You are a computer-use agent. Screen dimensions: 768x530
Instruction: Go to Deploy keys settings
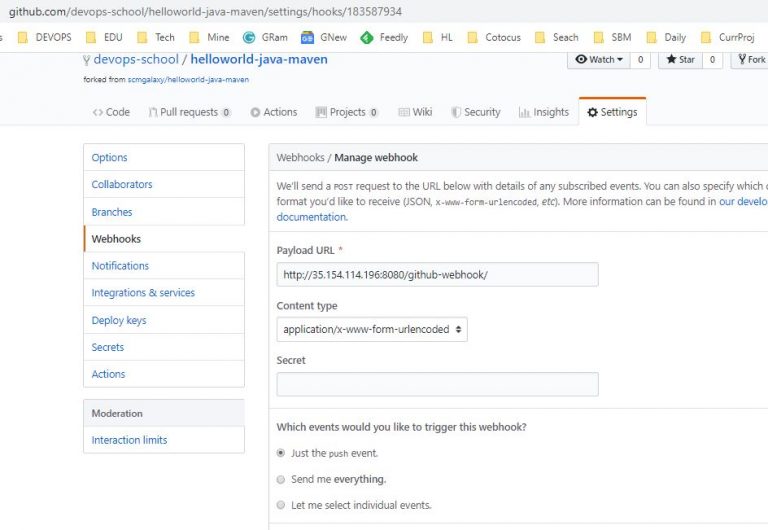click(x=119, y=320)
